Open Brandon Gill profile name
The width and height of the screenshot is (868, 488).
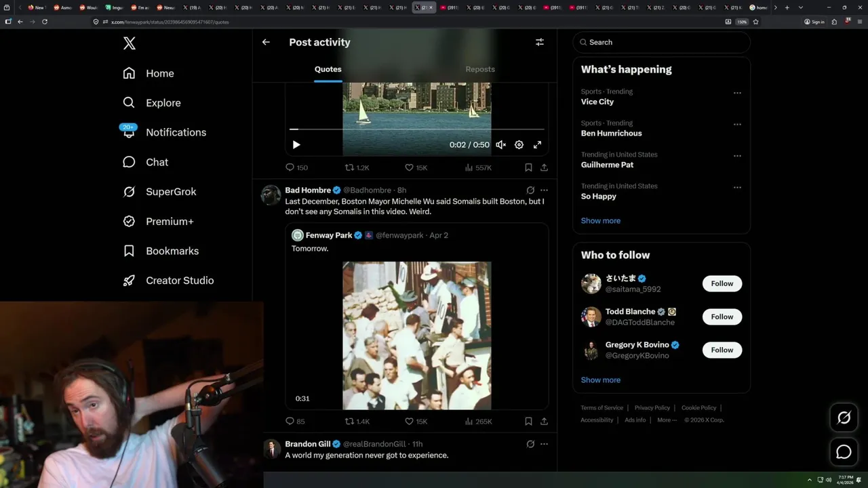tap(308, 444)
